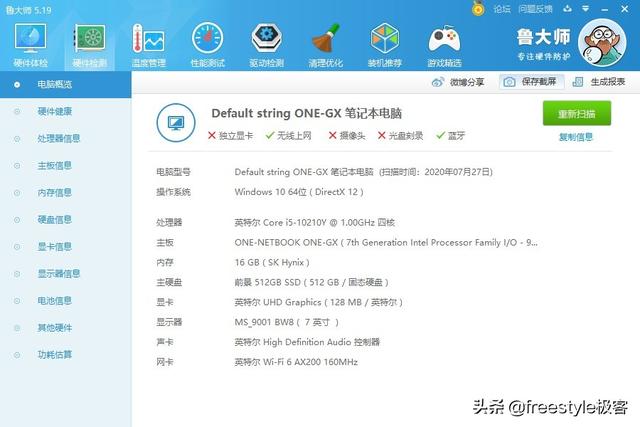Select 显卡信息 in the sidebar
Screen dimensions: 640x427
[x=54, y=246]
